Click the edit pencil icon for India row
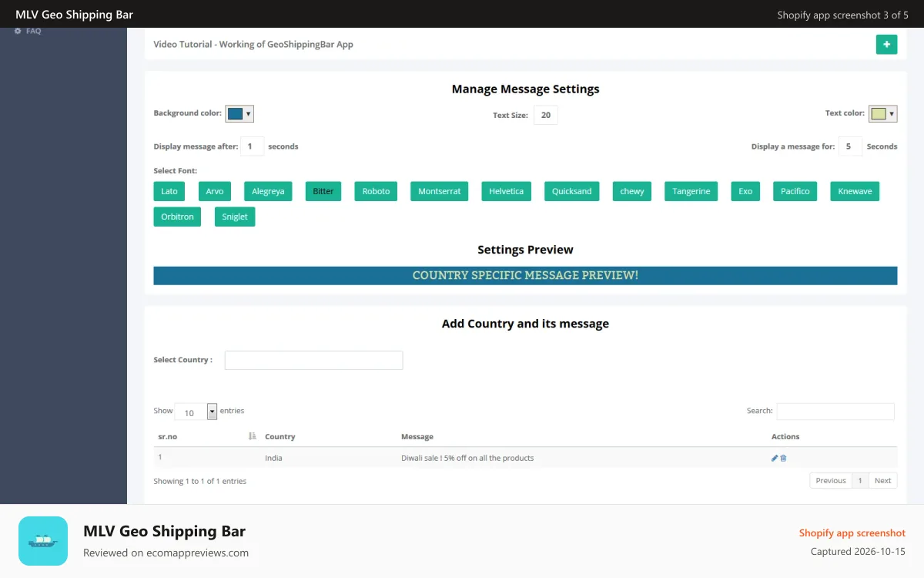 (775, 458)
